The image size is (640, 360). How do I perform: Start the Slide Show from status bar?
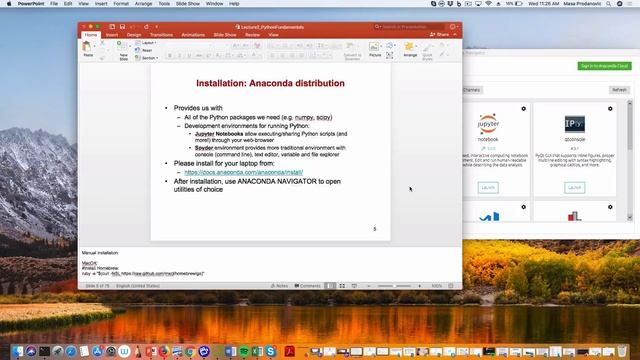(x=354, y=286)
